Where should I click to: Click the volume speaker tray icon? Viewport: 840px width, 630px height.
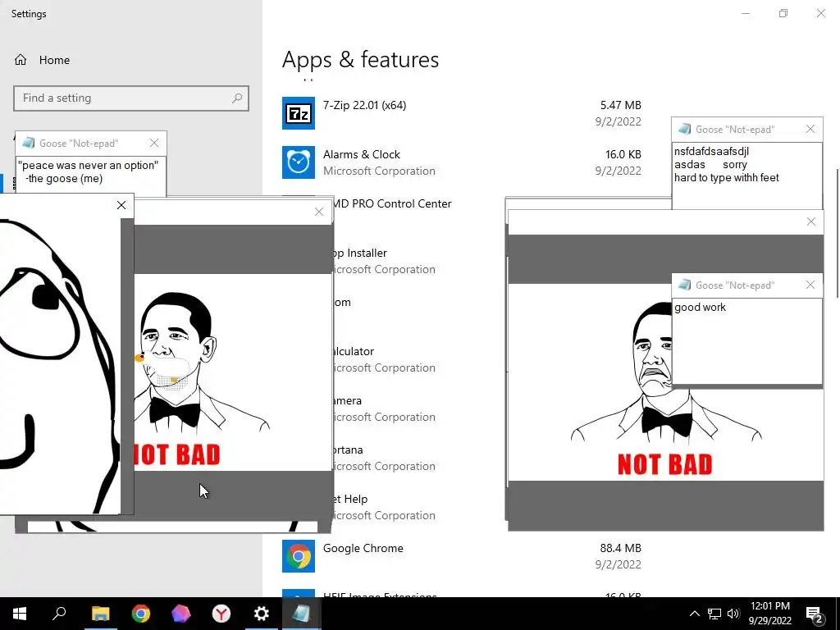[733, 614]
